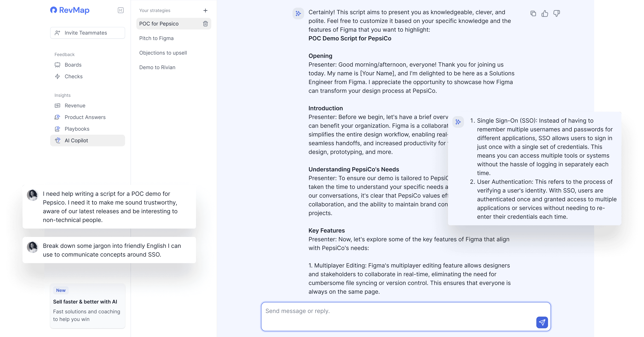Open the Pitch to Figma strategy
The height and width of the screenshot is (337, 644).
pyautogui.click(x=173, y=38)
